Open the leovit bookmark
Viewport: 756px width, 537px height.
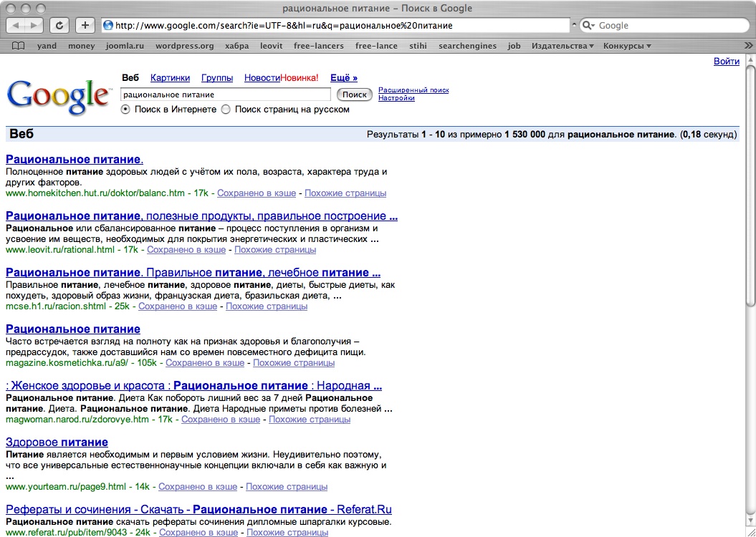[272, 47]
